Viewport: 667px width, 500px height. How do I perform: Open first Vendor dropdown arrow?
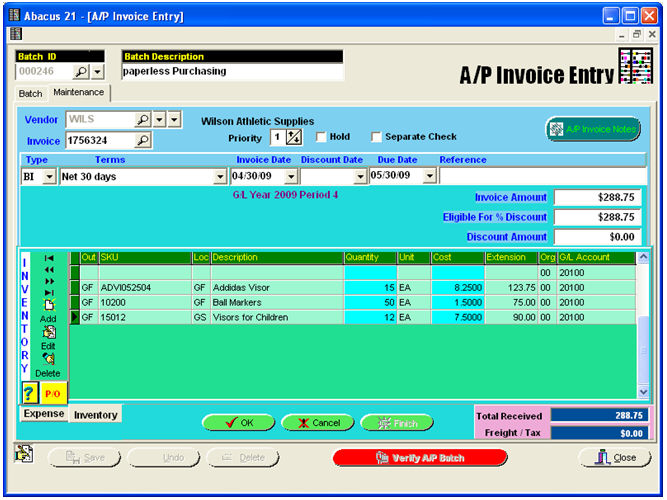click(x=160, y=120)
